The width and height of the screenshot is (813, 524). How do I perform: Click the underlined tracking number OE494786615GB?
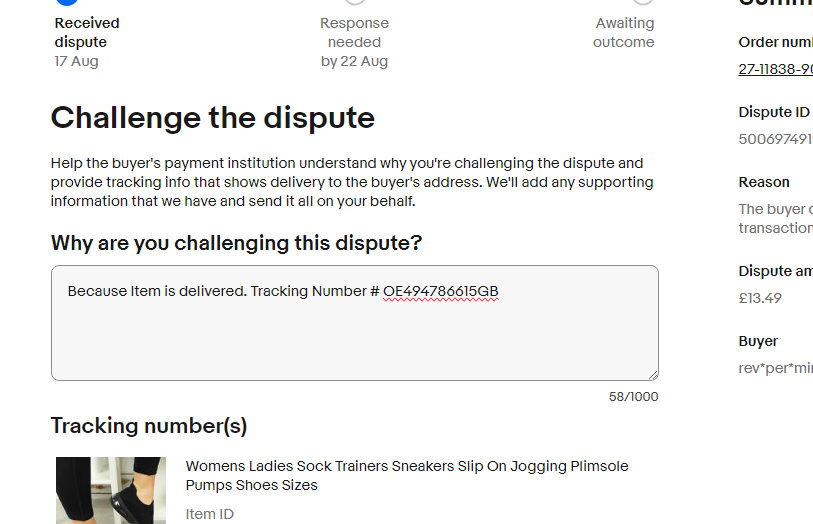click(x=440, y=291)
